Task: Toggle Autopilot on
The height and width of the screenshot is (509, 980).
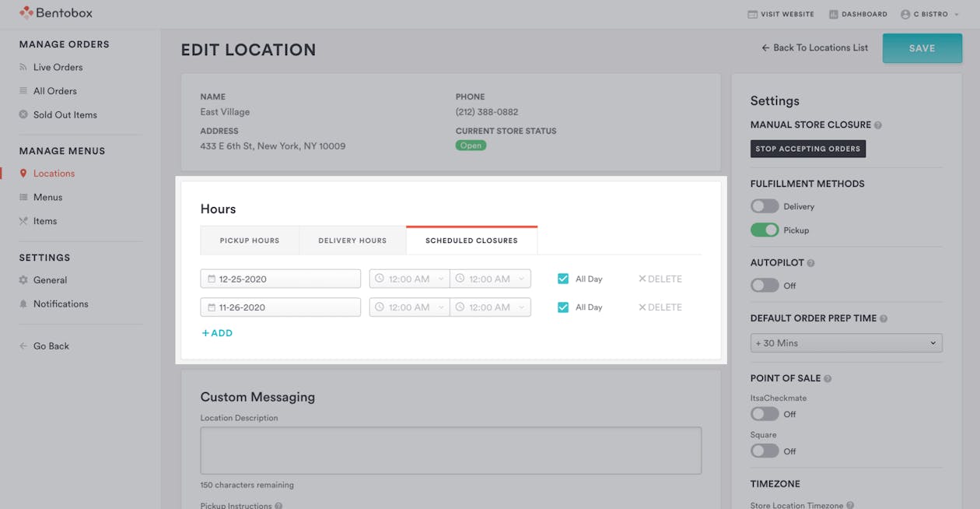Action: coord(765,285)
